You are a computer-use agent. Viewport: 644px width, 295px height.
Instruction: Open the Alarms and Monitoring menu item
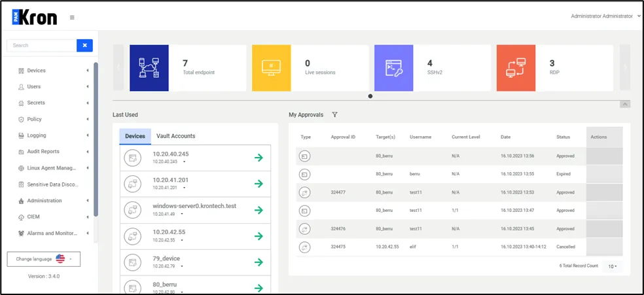point(52,233)
